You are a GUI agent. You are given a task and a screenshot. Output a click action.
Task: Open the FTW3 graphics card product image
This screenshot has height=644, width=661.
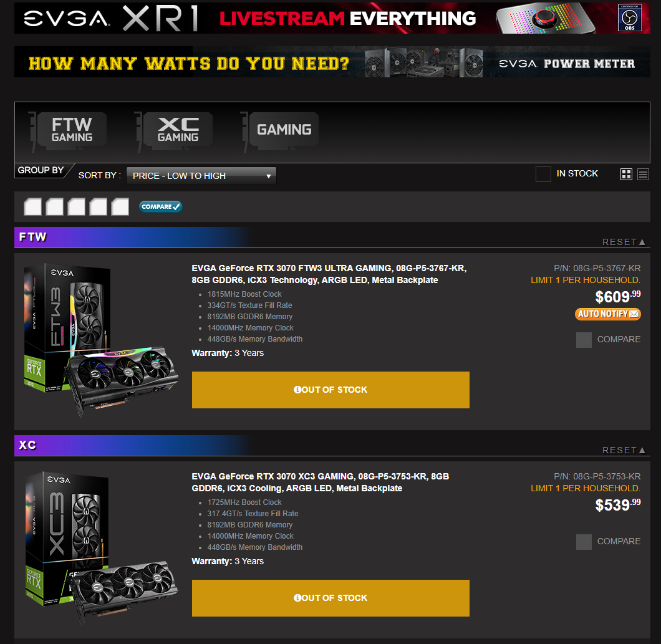point(101,340)
